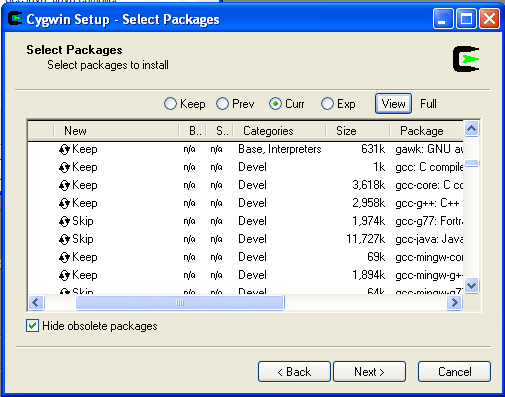Click 'gcc-java: Java' package name
Image resolution: width=505 pixels, height=397 pixels.
(x=429, y=239)
